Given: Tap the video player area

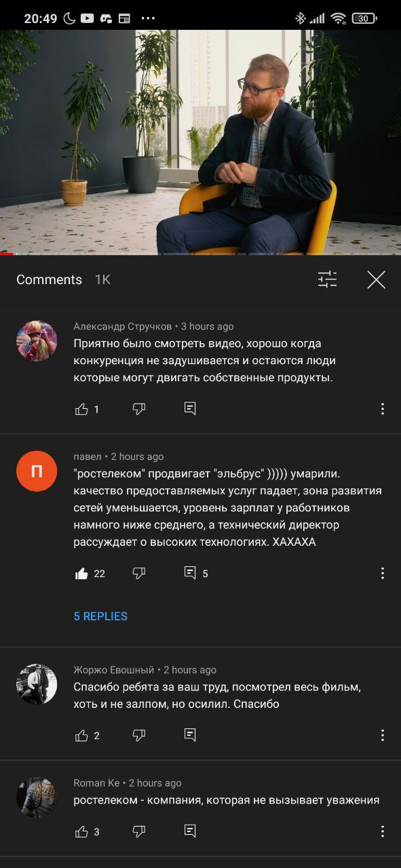Looking at the screenshot, I should click(x=200, y=142).
